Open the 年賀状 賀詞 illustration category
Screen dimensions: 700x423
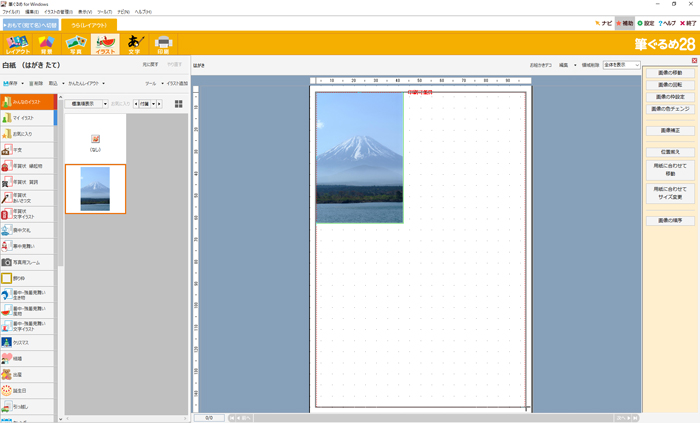click(x=27, y=182)
